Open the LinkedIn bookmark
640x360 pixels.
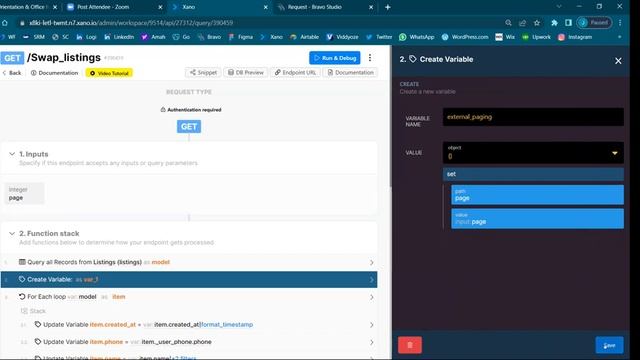coord(119,37)
